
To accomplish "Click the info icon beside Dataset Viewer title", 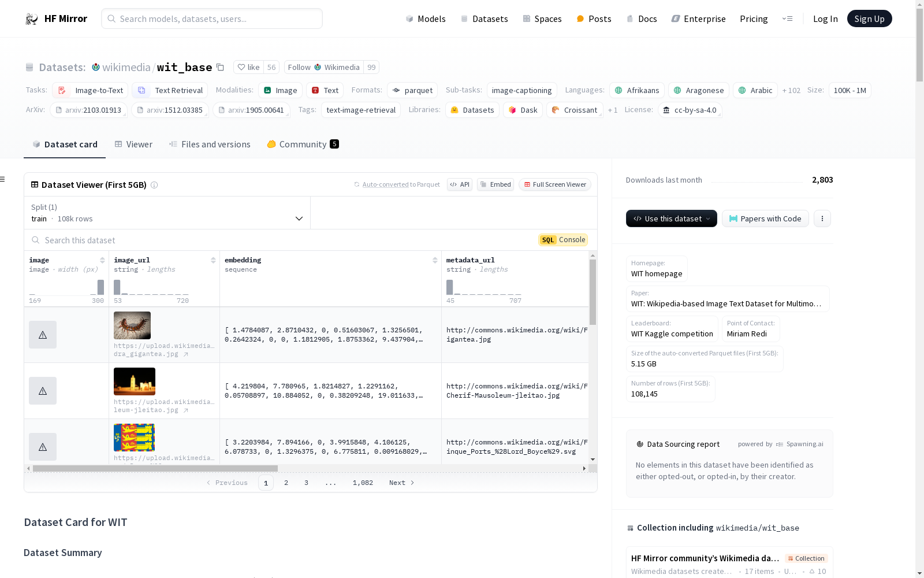I will tap(154, 185).
